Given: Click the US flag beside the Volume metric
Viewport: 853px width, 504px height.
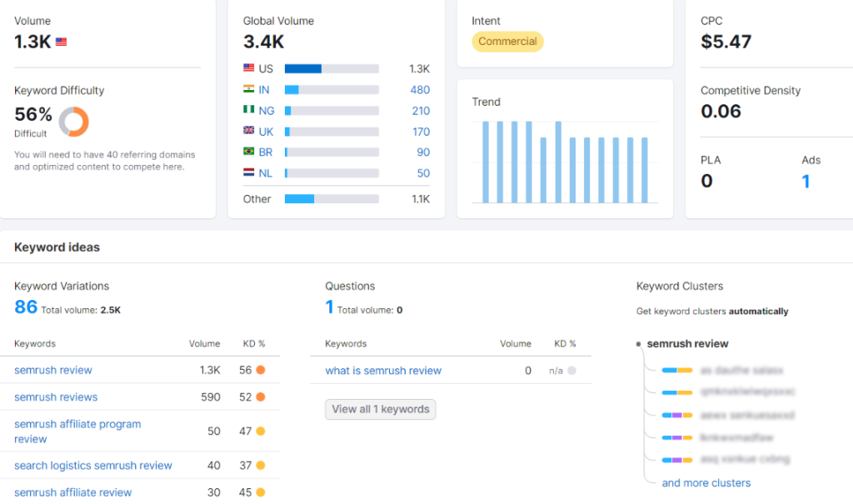Looking at the screenshot, I should (x=62, y=41).
